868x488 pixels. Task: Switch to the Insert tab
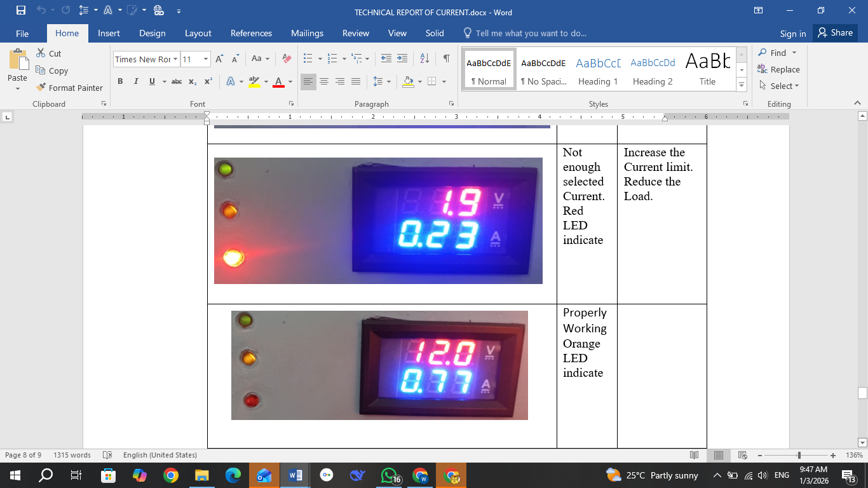click(x=109, y=33)
